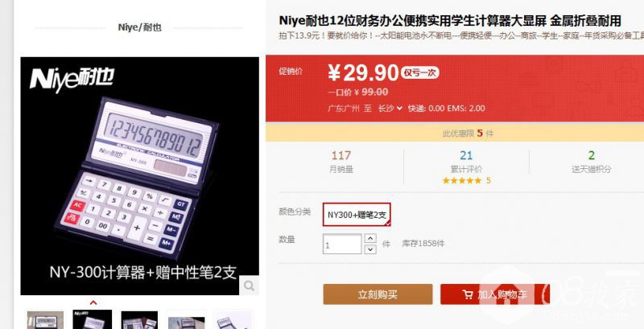Click the five-star rating icons
This screenshot has width=644, height=329.
point(461,180)
